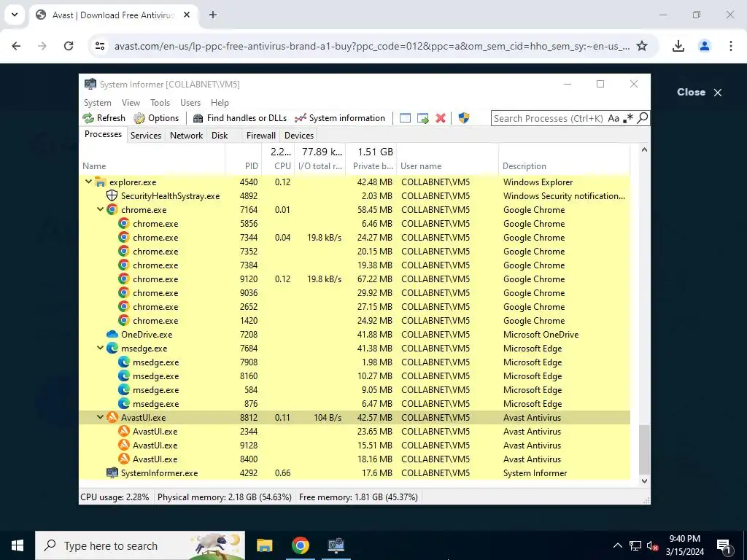This screenshot has height=560, width=747.
Task: Select AvastUI.exe icon with PID 8812
Action: (112, 417)
